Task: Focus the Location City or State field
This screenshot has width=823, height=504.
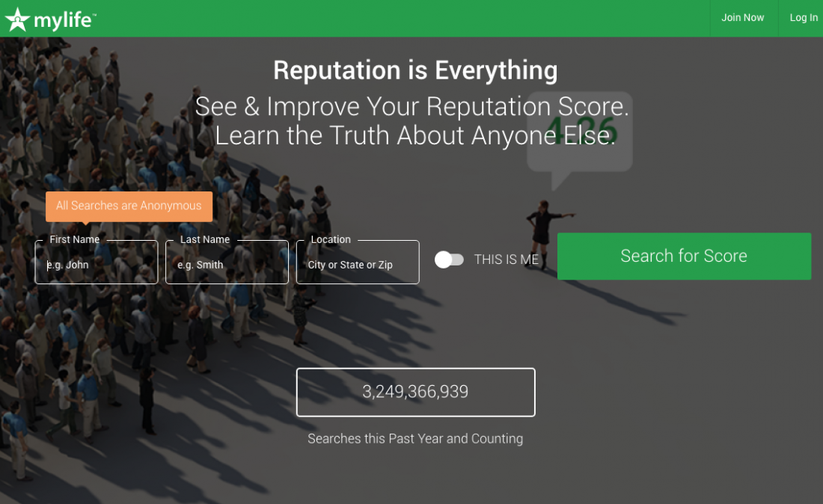Action: pos(358,262)
